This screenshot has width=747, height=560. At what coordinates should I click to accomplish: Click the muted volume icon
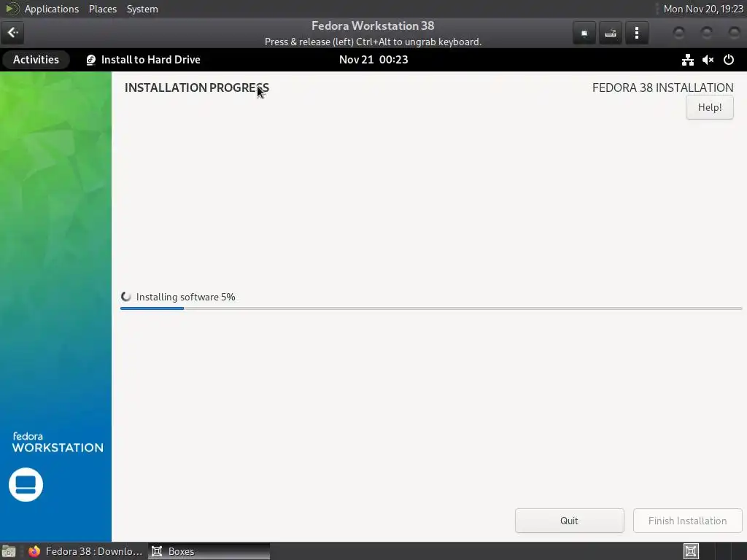coord(708,60)
